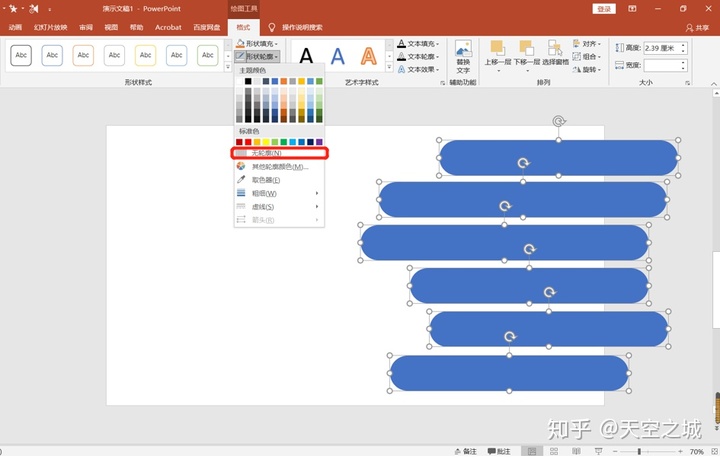The height and width of the screenshot is (459, 720).
Task: Toggle 备注 notes pane
Action: [465, 452]
